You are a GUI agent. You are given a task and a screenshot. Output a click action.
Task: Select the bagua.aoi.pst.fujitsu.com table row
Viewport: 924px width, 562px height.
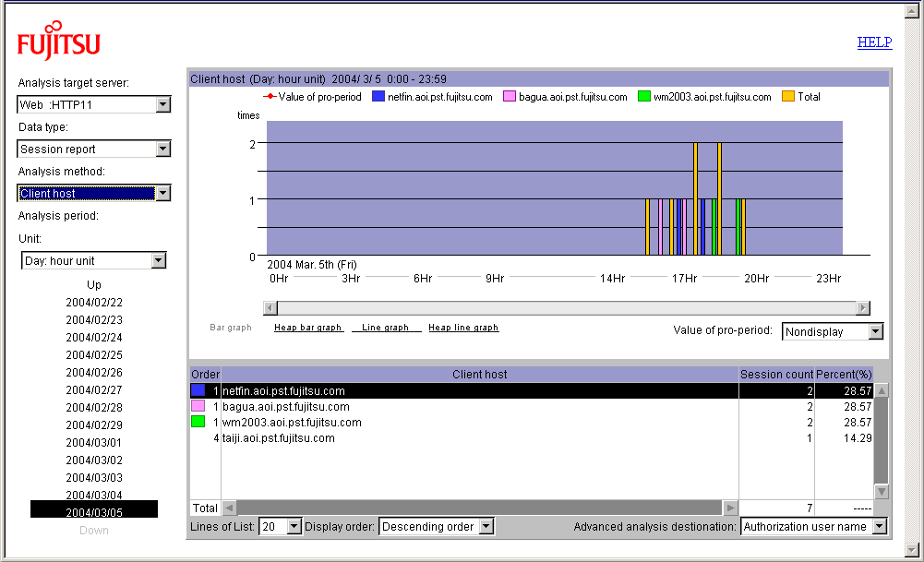532,406
